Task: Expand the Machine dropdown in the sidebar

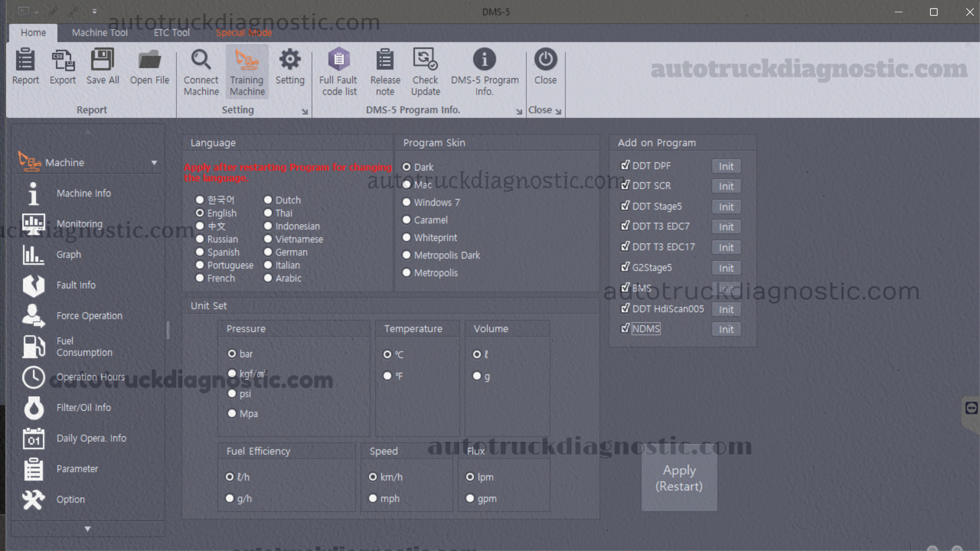Action: [154, 163]
